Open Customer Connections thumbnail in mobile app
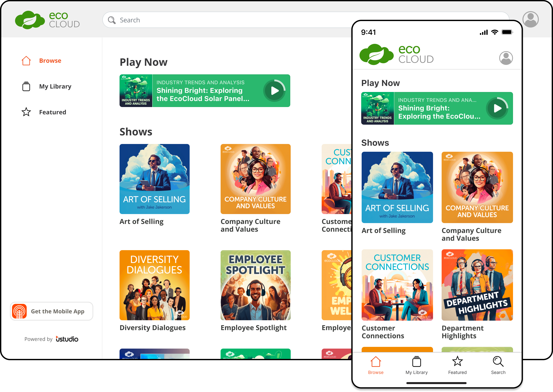The width and height of the screenshot is (553, 392). [x=397, y=285]
